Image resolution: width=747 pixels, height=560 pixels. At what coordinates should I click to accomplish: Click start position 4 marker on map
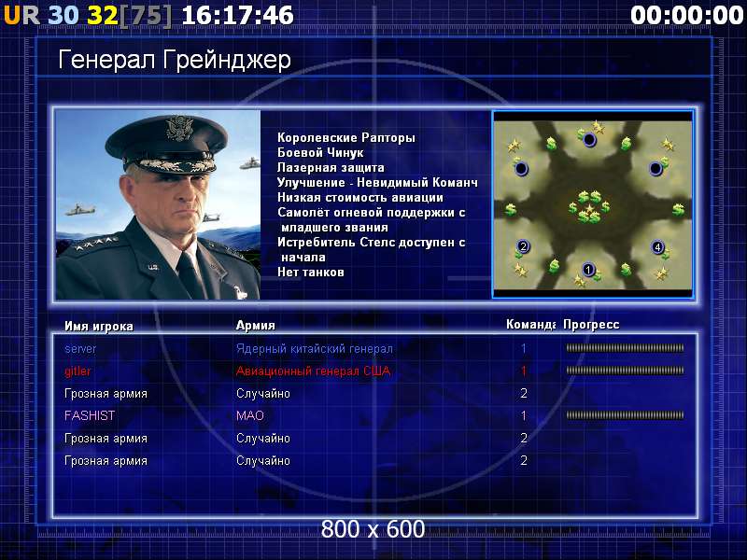658,246
